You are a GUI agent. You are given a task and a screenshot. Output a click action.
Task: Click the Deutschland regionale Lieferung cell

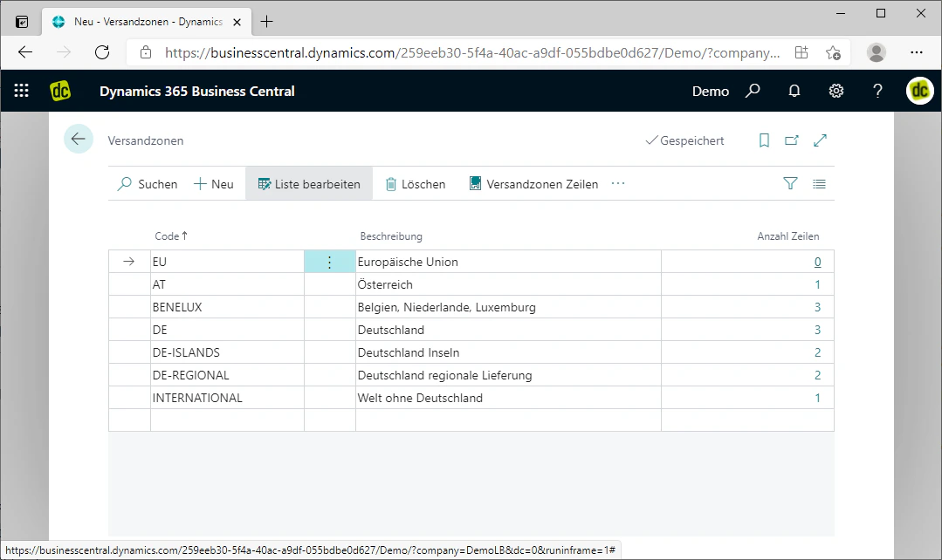tap(508, 375)
